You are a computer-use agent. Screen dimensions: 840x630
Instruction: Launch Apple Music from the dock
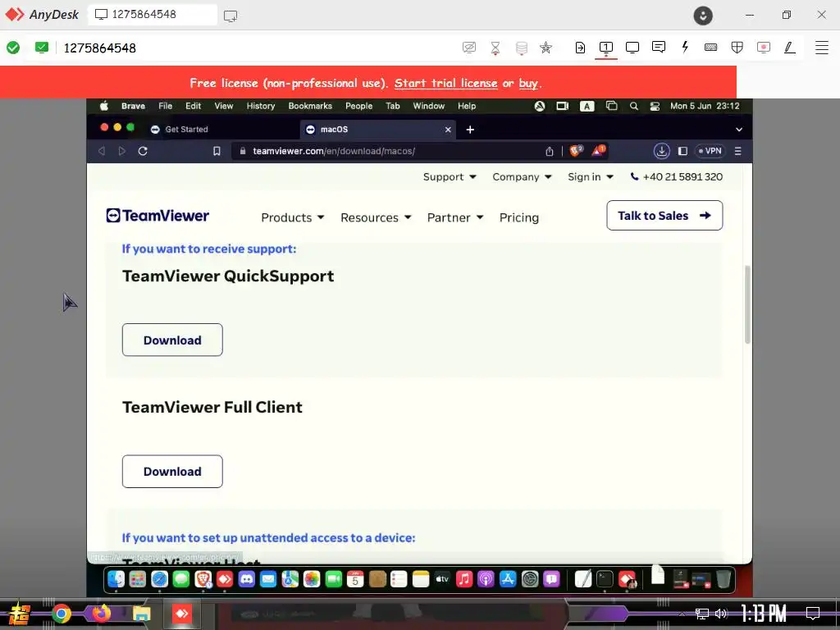(464, 579)
